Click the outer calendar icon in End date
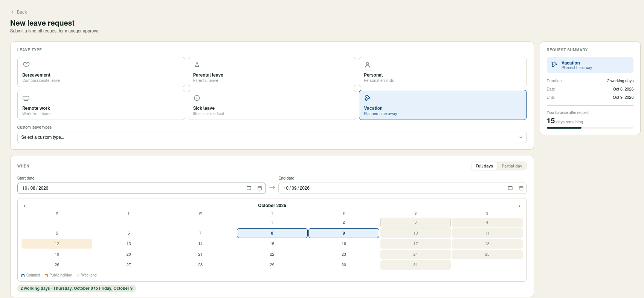Viewport: 644px width, 298px height. point(521,188)
